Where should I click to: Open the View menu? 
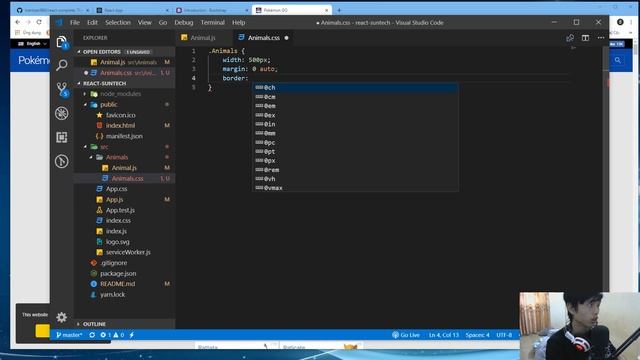click(144, 22)
